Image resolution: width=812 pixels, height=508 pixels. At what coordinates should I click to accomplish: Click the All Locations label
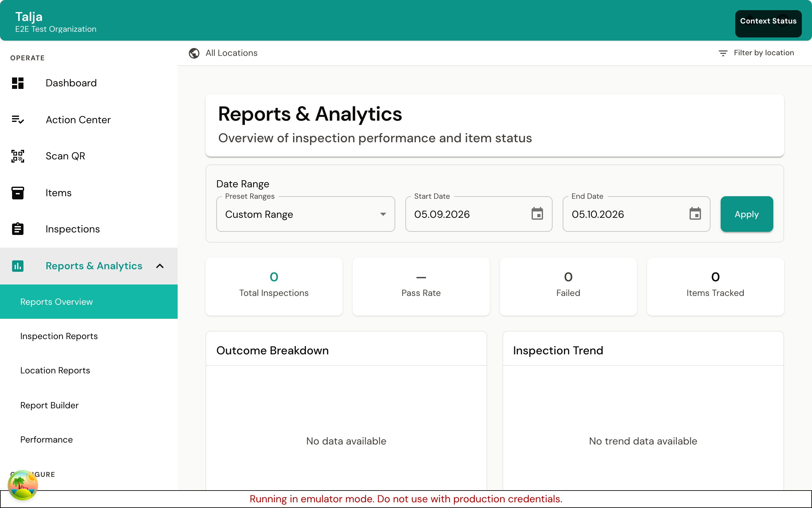(x=232, y=53)
